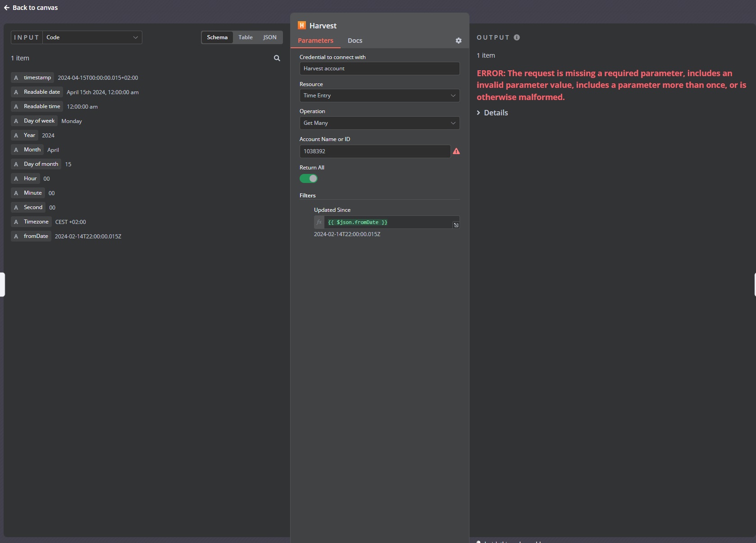Select the Parameters tab

(315, 41)
